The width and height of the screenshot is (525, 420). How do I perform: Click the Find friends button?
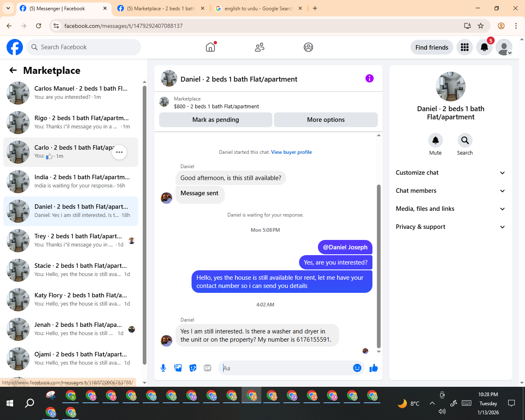pos(432,47)
